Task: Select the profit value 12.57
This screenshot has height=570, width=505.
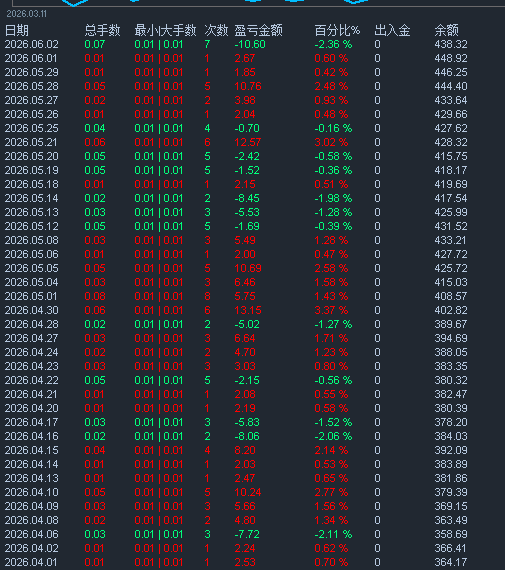Action: click(248, 142)
